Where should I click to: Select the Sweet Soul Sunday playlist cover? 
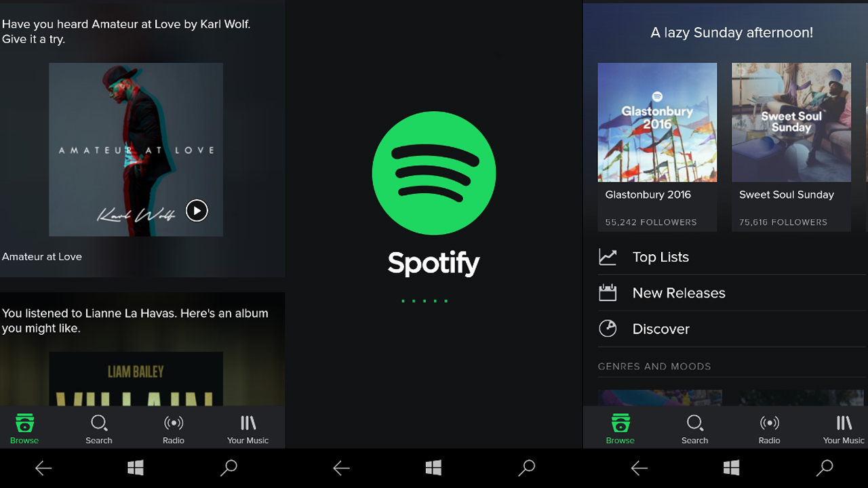coord(791,123)
